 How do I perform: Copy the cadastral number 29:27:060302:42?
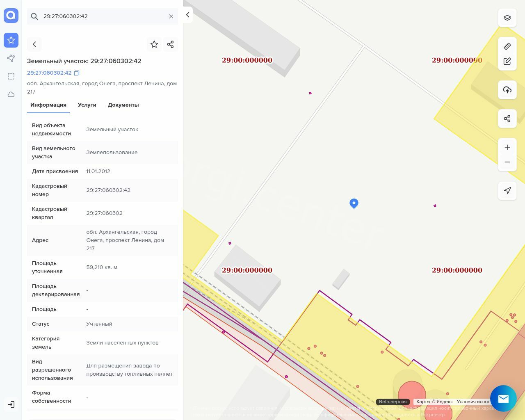[x=77, y=73]
